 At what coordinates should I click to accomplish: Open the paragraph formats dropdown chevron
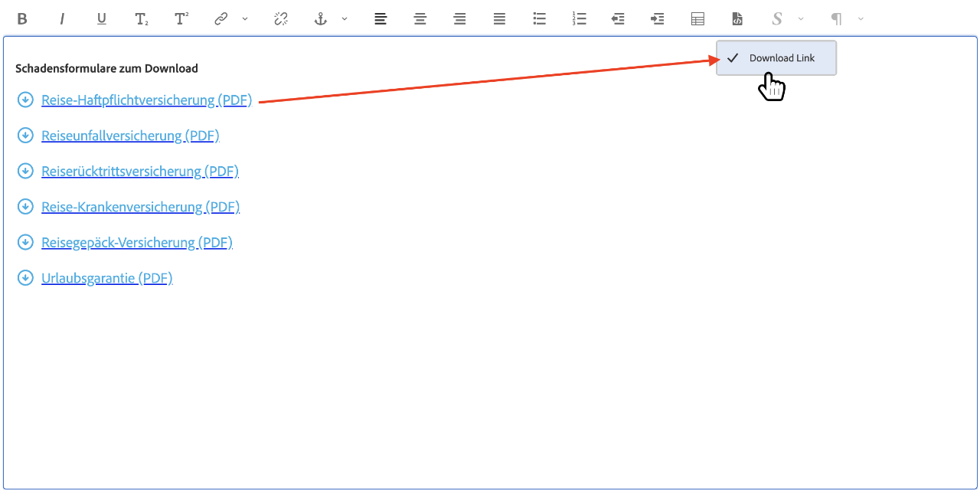click(x=861, y=19)
